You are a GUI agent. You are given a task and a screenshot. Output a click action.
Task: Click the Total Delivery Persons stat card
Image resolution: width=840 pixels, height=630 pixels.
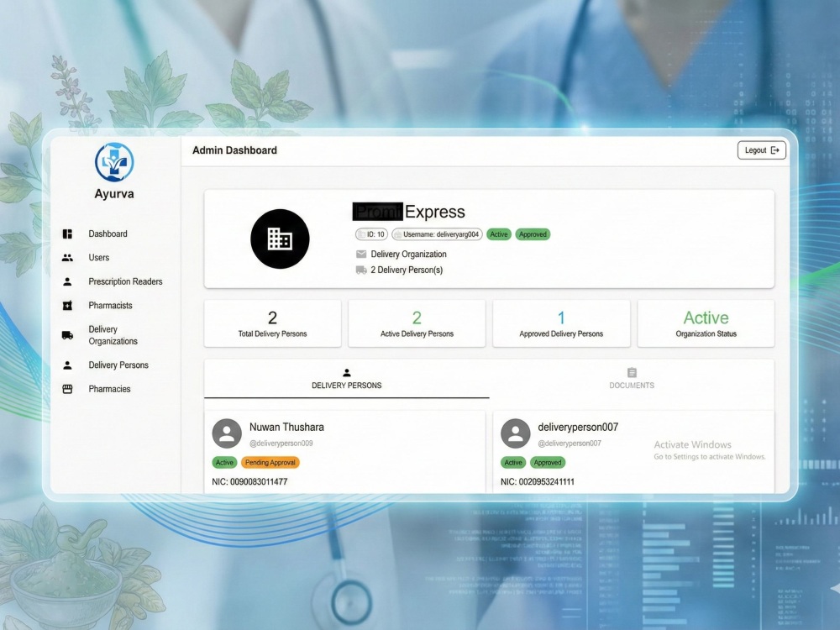(x=272, y=323)
